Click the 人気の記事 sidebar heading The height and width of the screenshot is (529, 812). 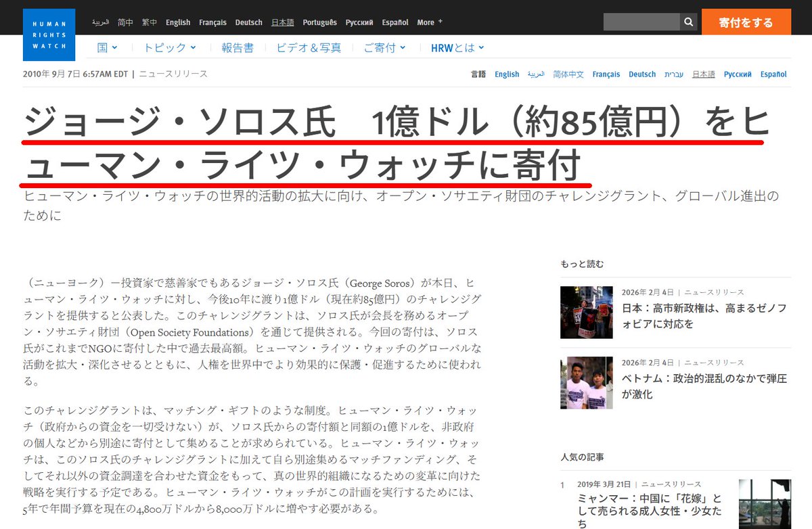click(582, 457)
